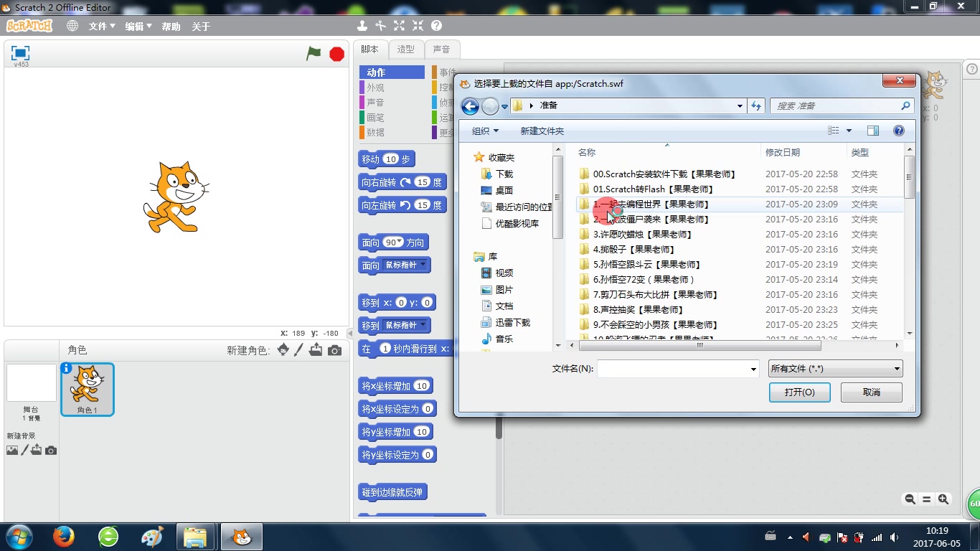Click the green flag start icon
The image size is (980, 551).
314,53
